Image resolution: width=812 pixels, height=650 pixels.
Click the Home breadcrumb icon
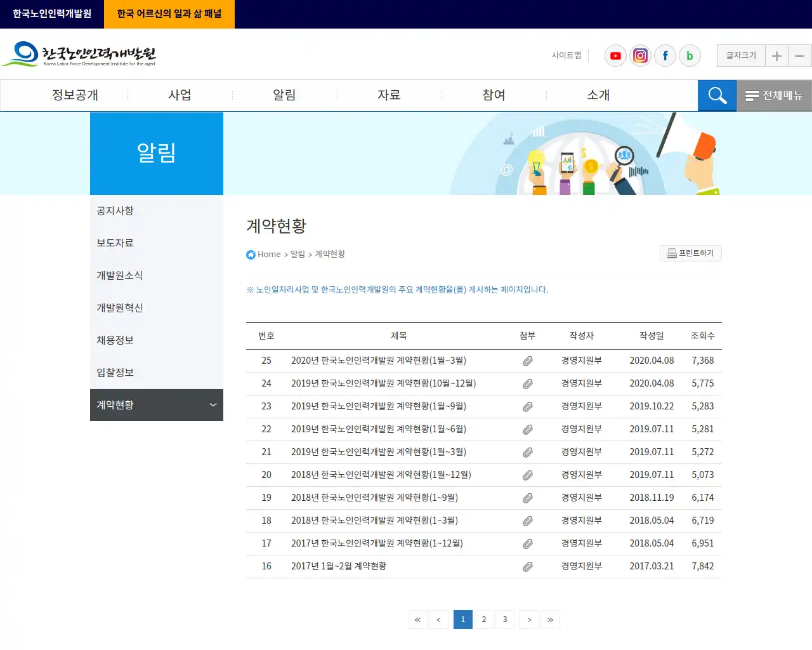coord(251,255)
